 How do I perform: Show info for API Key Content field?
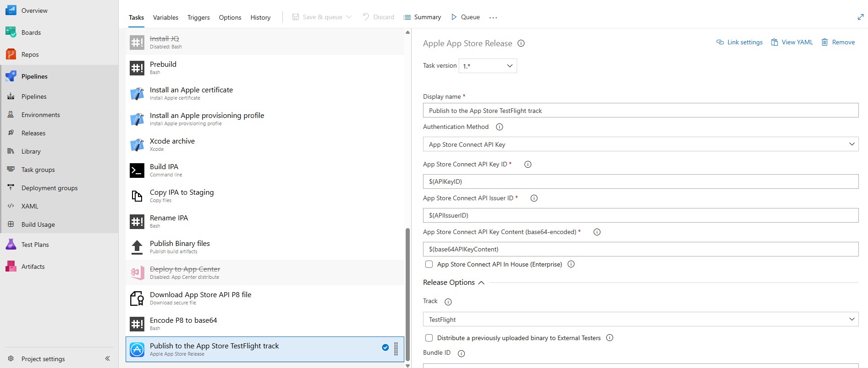597,232
